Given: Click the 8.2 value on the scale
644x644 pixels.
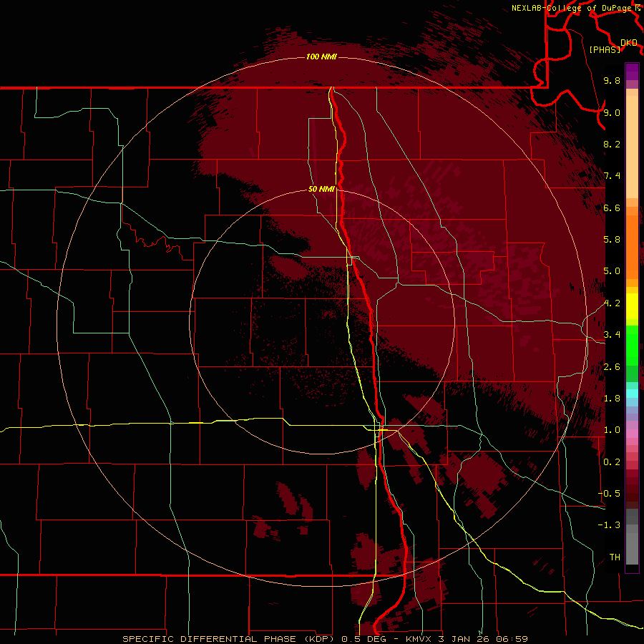Looking at the screenshot, I should click(x=612, y=144).
